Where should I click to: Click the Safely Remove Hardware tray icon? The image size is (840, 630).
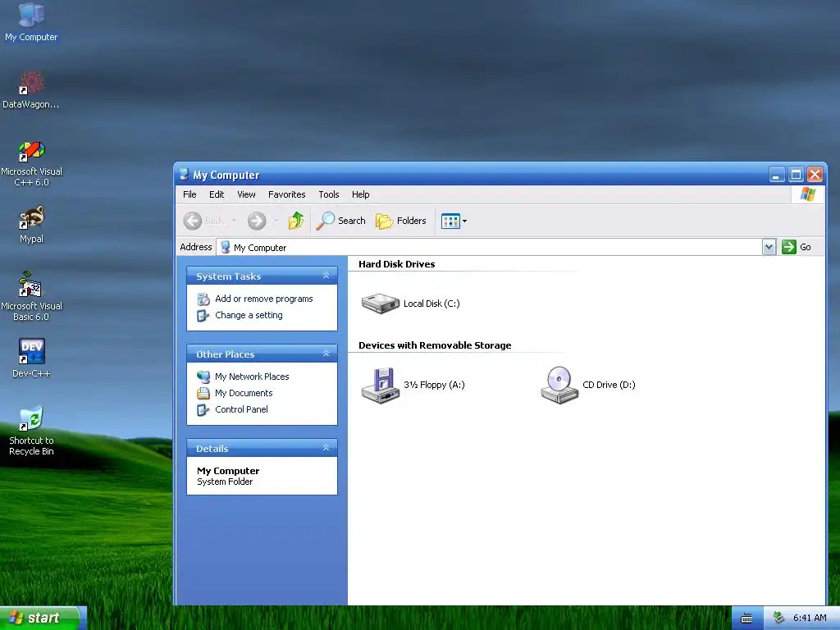pos(778,618)
